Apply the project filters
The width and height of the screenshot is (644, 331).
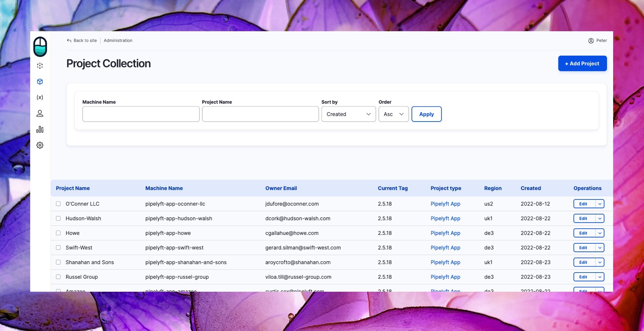pos(426,114)
